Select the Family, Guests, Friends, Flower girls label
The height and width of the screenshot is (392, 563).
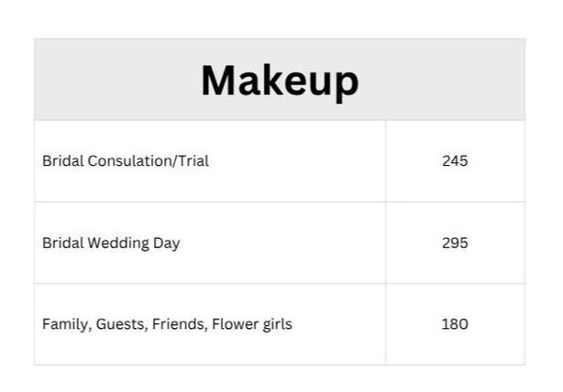pyautogui.click(x=167, y=324)
